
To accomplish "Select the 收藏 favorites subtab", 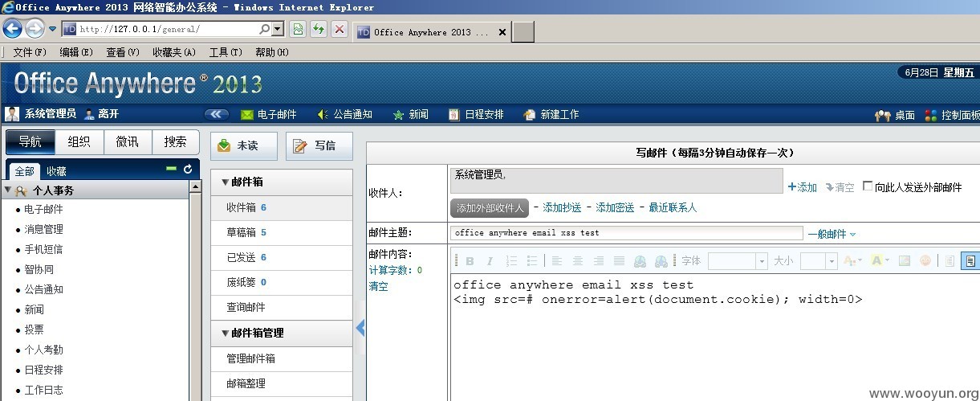I will 56,171.
